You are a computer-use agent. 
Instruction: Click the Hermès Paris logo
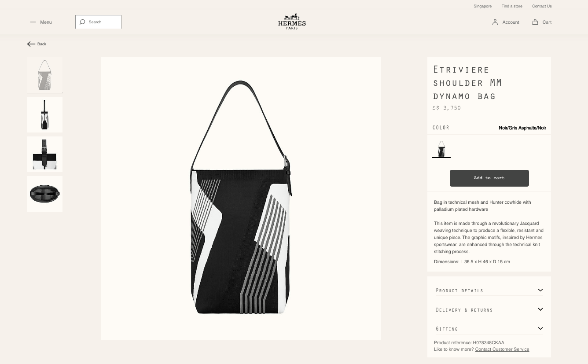[x=292, y=22]
